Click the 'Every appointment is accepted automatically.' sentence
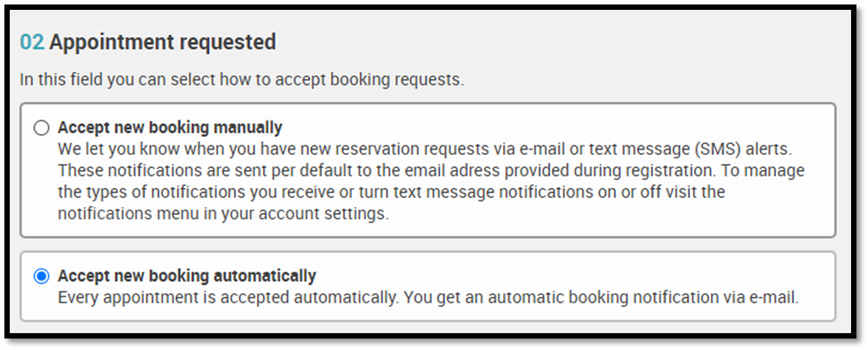 (228, 297)
